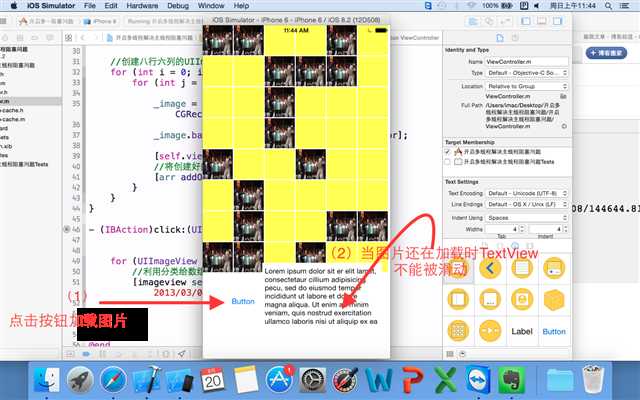Click the library icon/list view toggle at the bottom
Viewport: 640px width, 400px height.
click(x=450, y=354)
